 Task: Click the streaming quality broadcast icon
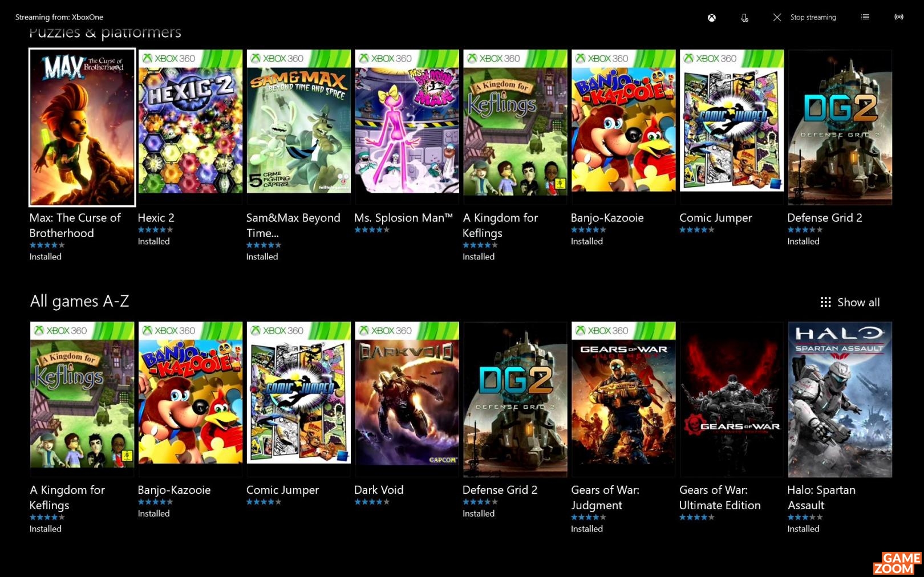[x=899, y=17]
